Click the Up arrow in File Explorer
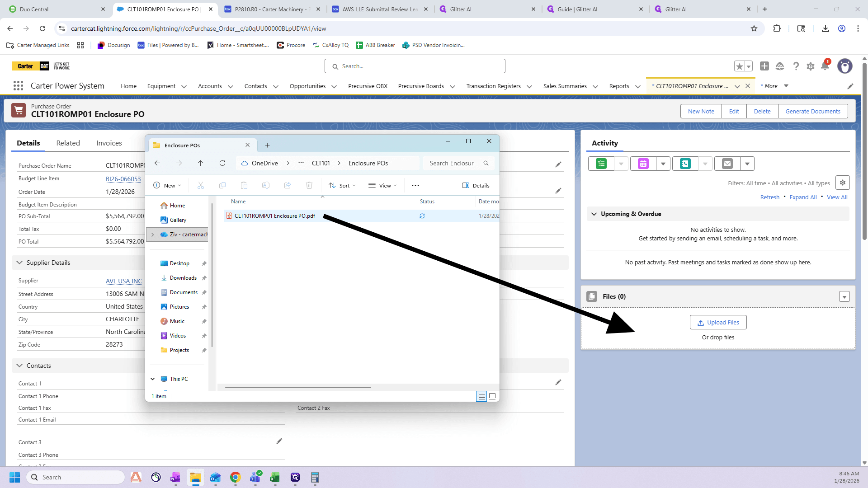Image resolution: width=868 pixels, height=488 pixels. point(200,163)
